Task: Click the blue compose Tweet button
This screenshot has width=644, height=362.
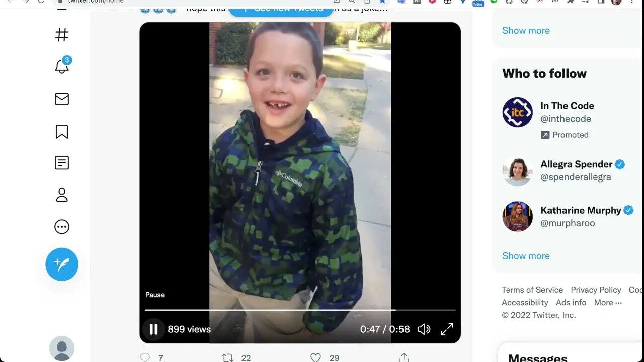Action: [62, 264]
